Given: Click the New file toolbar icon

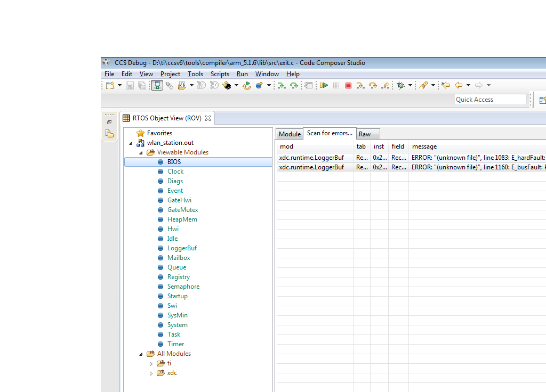Looking at the screenshot, I should [110, 85].
